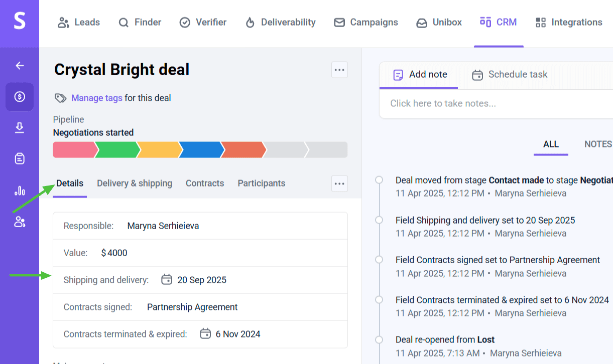The width and height of the screenshot is (613, 364).
Task: Select the Participants tab
Action: click(261, 184)
